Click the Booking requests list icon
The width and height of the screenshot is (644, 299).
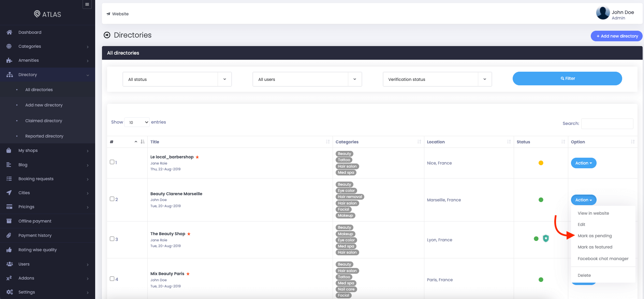click(9, 179)
